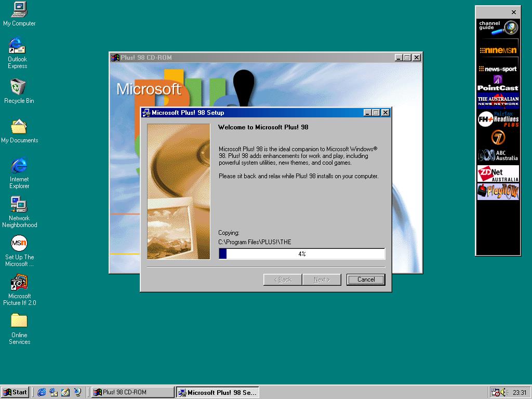Close the Microsoft Plus! 98 Setup dialog

(x=385, y=113)
